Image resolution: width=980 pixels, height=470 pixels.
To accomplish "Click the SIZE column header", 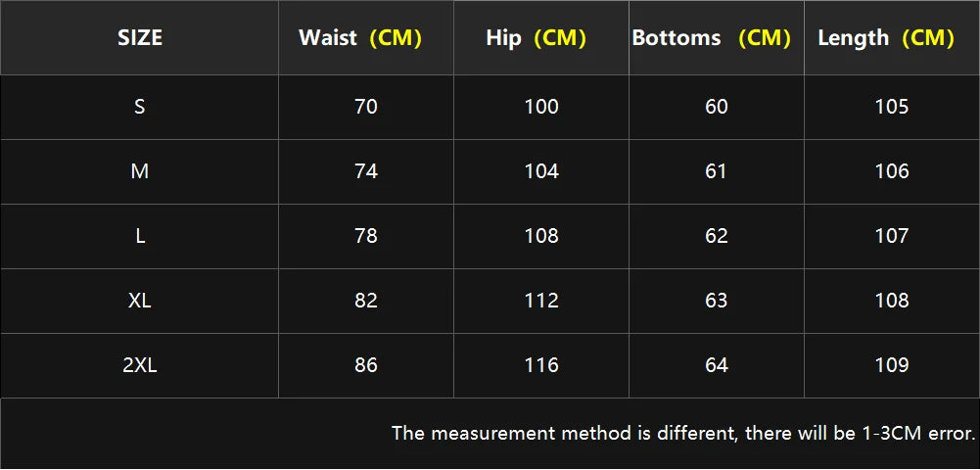I will click(139, 38).
